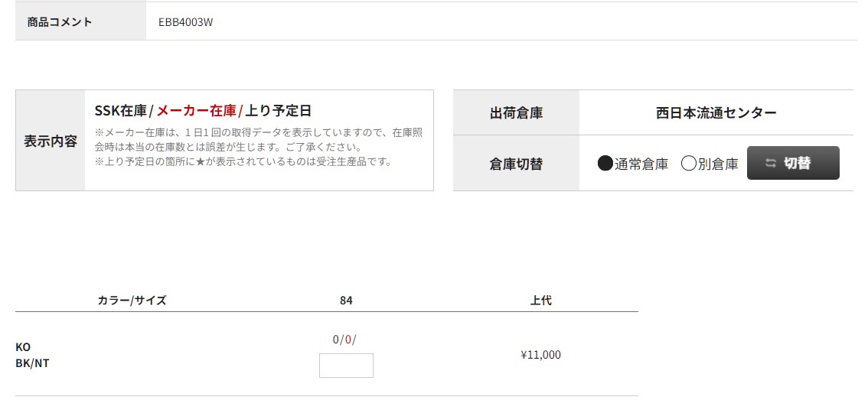Click the 通常倉庫 label text

coord(641,164)
